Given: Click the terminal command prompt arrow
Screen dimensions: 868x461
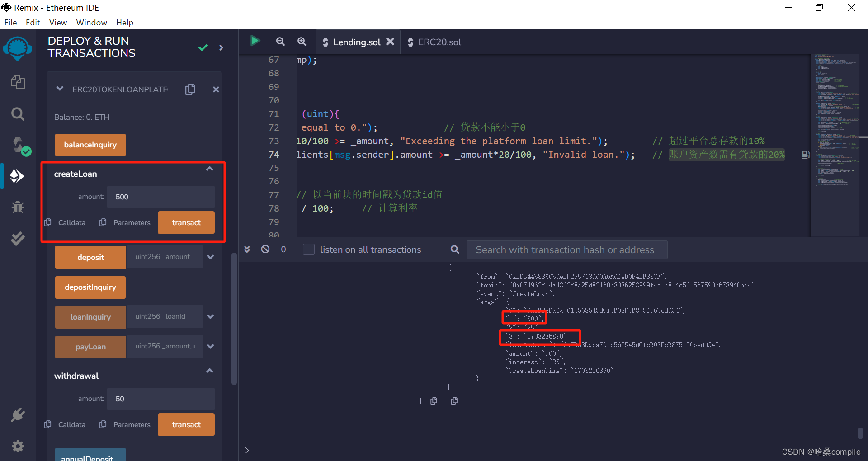Looking at the screenshot, I should click(x=247, y=450).
